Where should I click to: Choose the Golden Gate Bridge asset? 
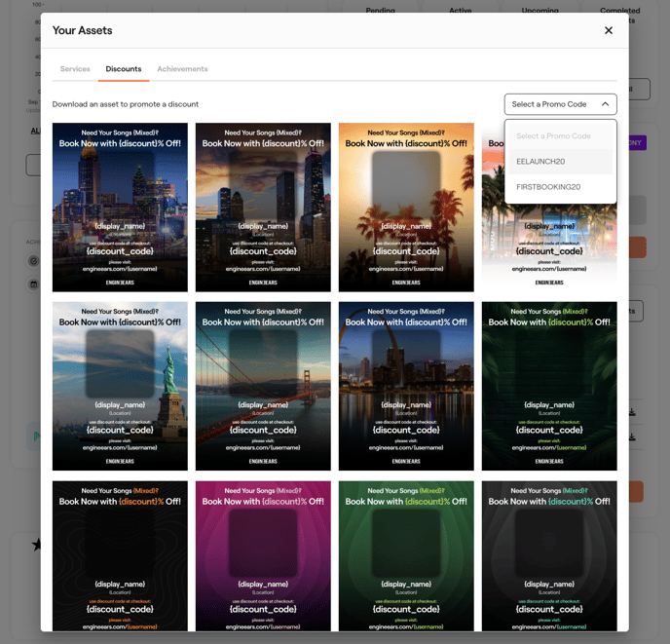coord(263,386)
